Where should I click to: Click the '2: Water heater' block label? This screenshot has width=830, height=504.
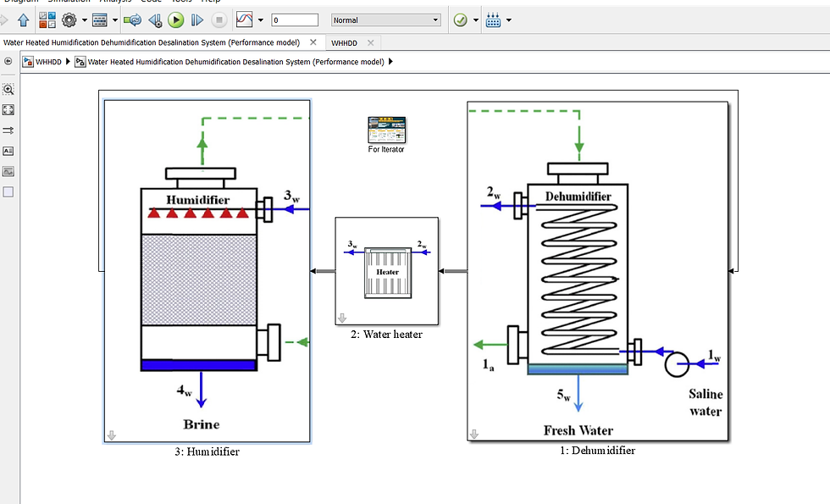pyautogui.click(x=386, y=334)
